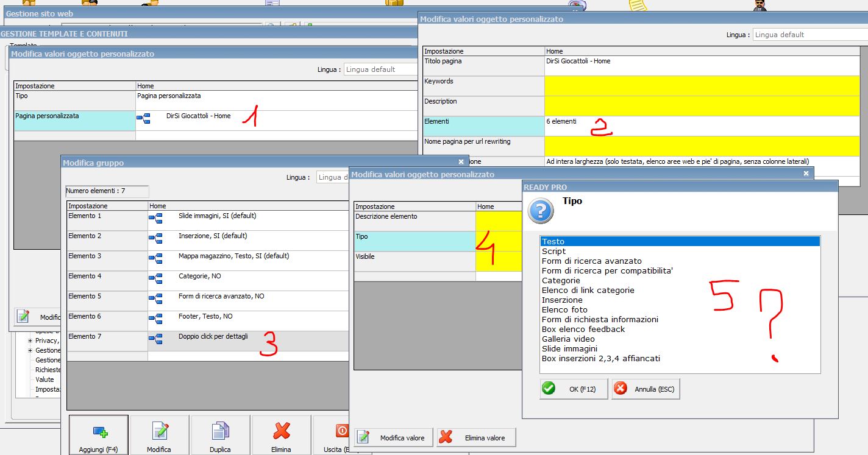Open the Lingua dropdown above the Titolo pagina table

click(x=810, y=35)
